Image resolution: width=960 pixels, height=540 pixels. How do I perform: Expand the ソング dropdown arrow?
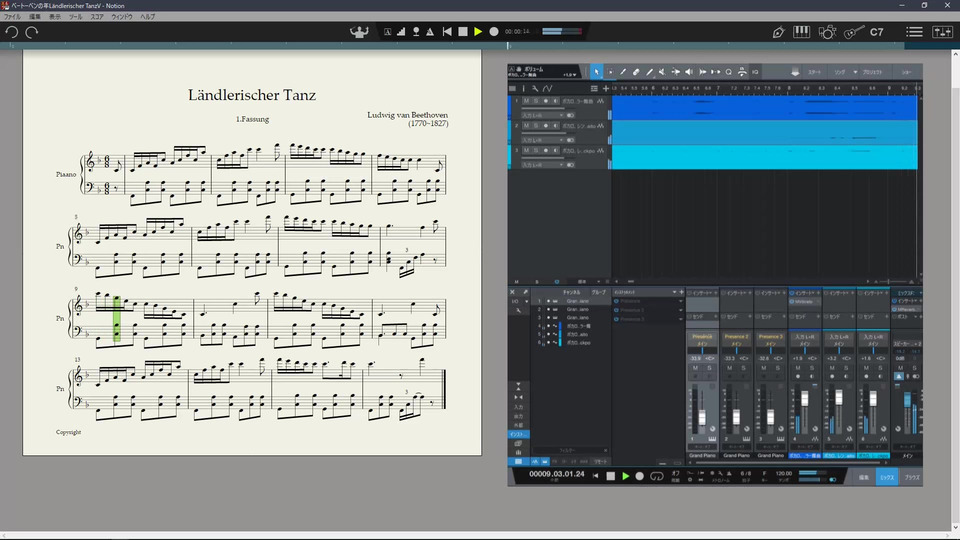[855, 72]
